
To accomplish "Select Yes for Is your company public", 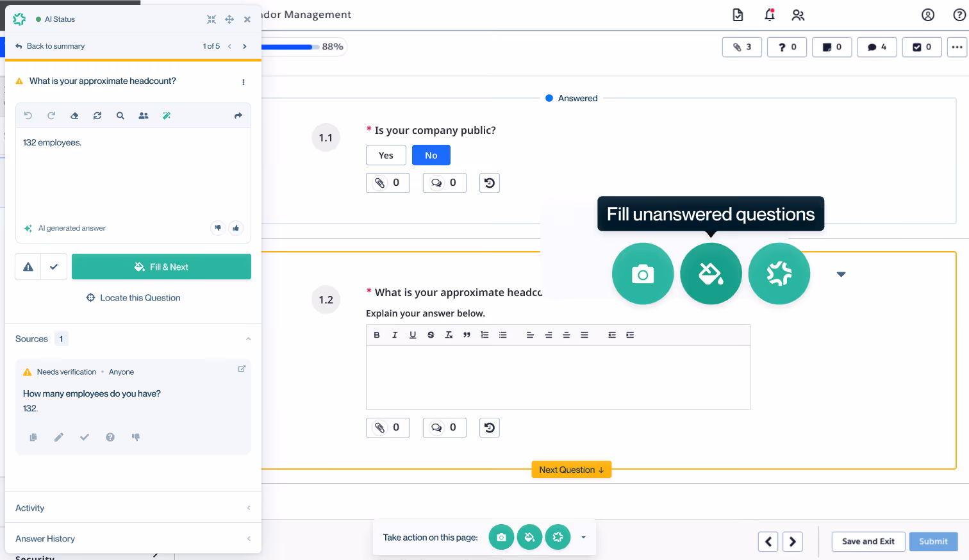I will click(x=386, y=155).
